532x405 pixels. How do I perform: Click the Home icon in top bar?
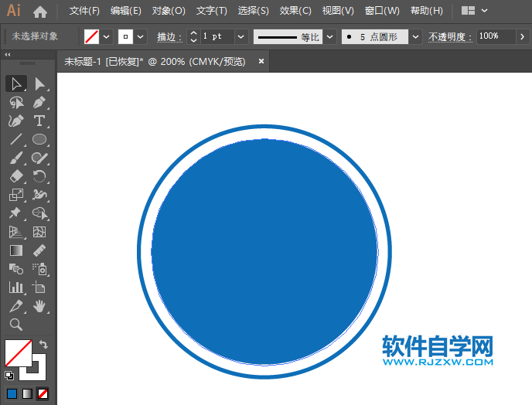(40, 12)
